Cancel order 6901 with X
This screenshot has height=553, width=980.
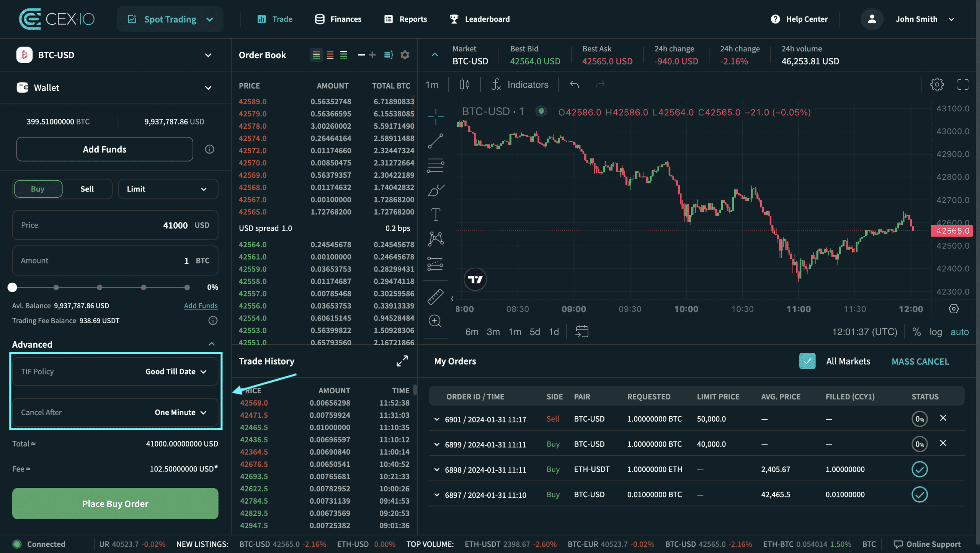pos(943,418)
